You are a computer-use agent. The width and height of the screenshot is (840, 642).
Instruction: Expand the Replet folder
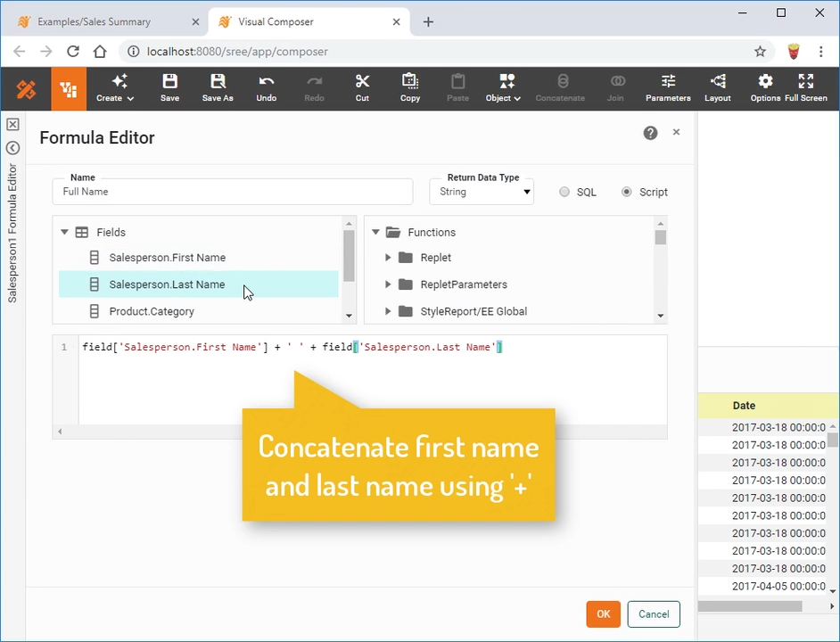point(388,258)
